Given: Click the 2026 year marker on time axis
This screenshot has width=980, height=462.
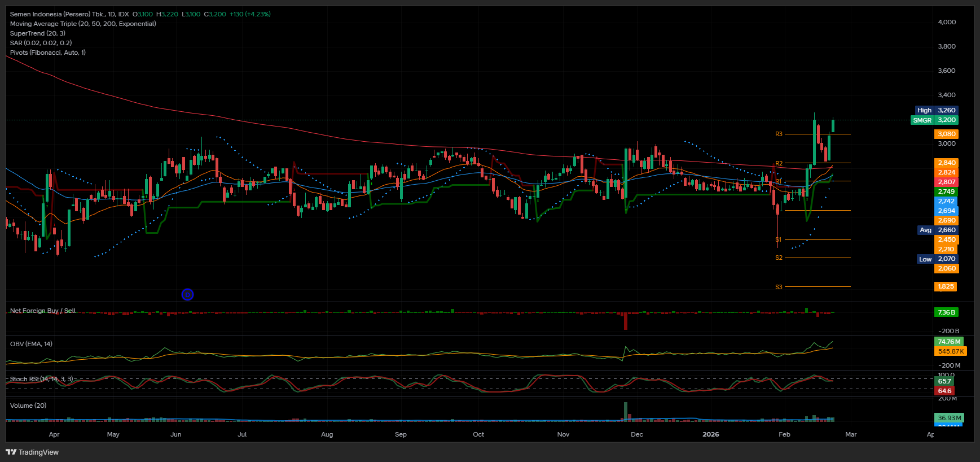Looking at the screenshot, I should click(x=710, y=434).
